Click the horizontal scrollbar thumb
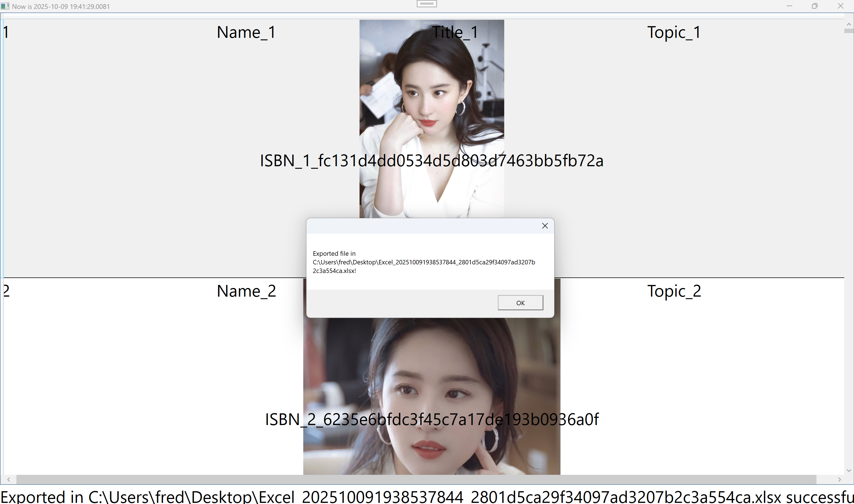Viewport: 854px width, 504px height. pyautogui.click(x=416, y=480)
